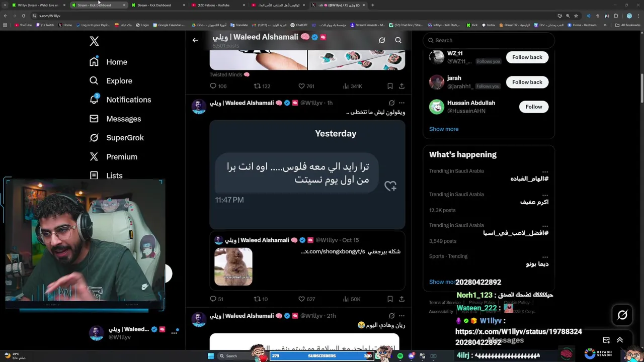Open a new browser tab
The height and width of the screenshot is (362, 644).
[x=372, y=5]
